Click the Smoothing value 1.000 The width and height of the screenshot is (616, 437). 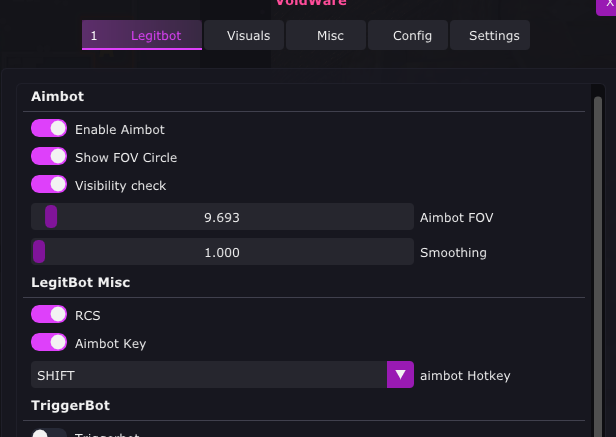221,253
